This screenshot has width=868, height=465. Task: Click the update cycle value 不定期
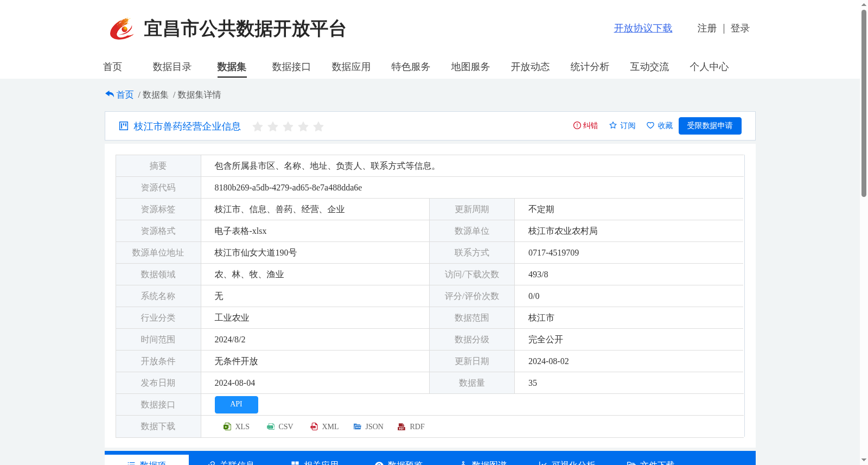pyautogui.click(x=541, y=209)
